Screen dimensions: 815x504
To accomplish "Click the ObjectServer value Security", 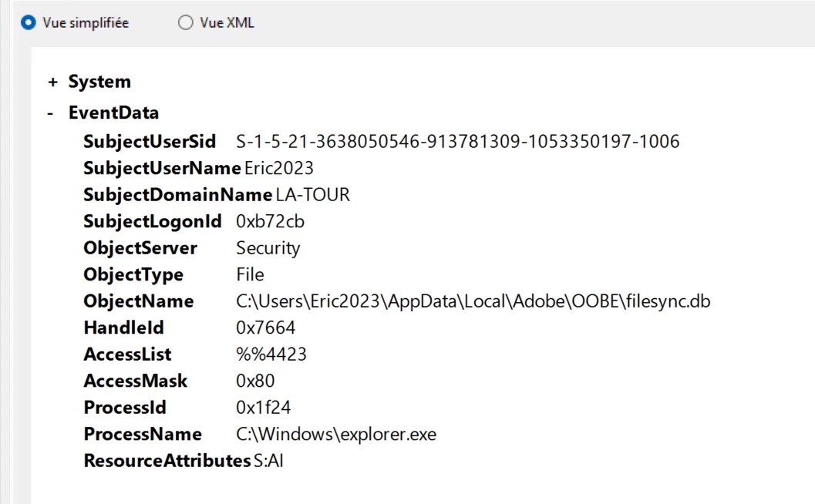I will click(268, 248).
